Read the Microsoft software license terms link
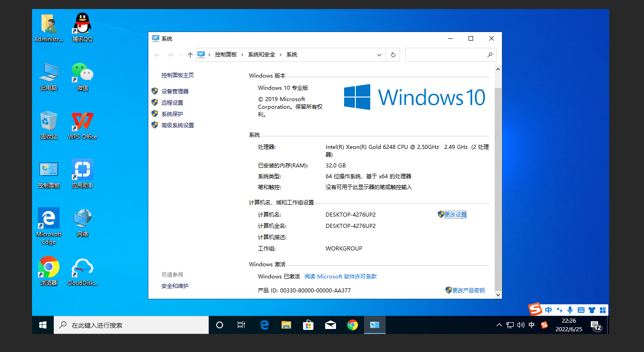Viewport: 644px width, 352px height. tap(340, 276)
